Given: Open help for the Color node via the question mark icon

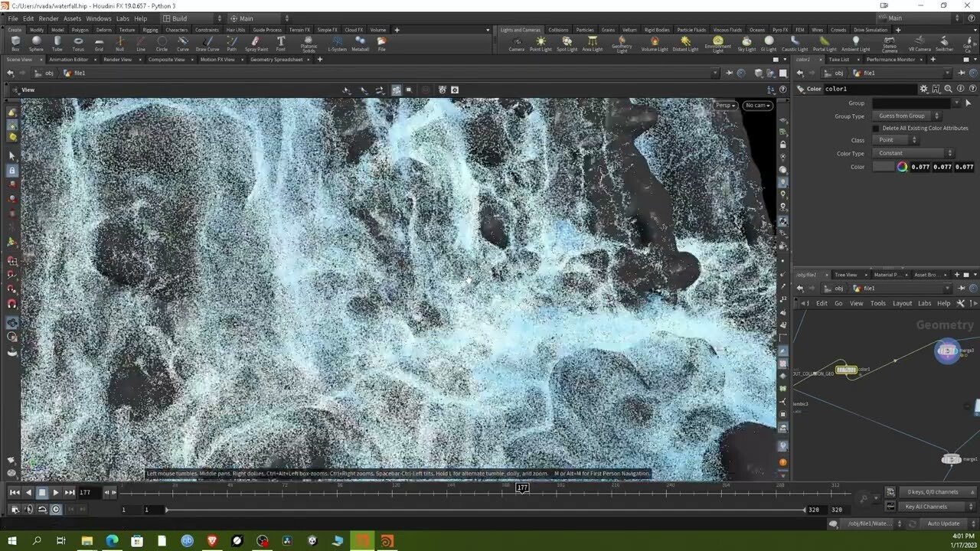Looking at the screenshot, I should pyautogui.click(x=972, y=89).
